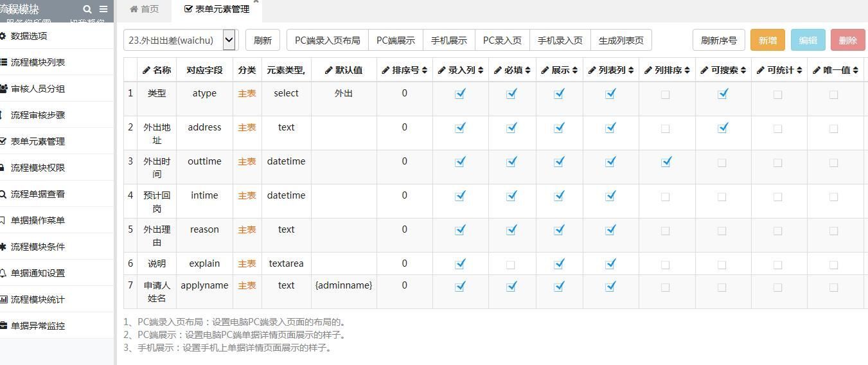Click the search icon in sidebar header
Screen dimensions: 868x365
tap(87, 9)
